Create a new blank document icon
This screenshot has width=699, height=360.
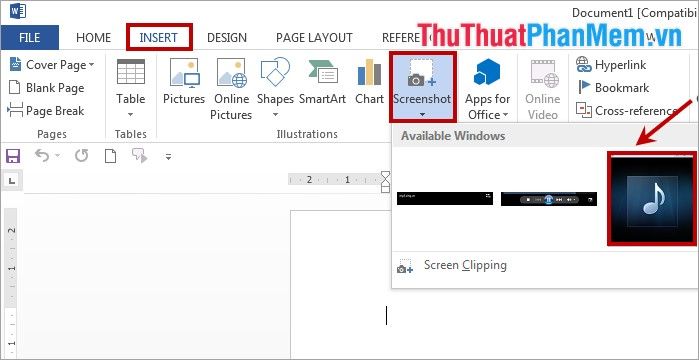point(110,156)
